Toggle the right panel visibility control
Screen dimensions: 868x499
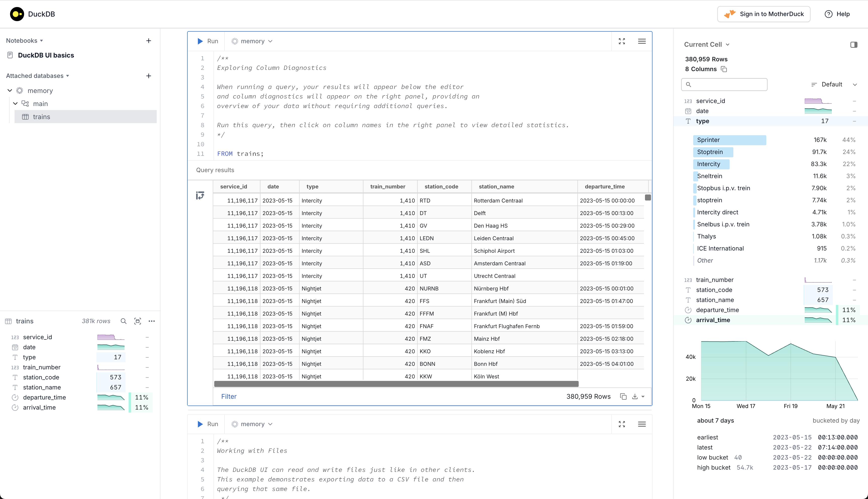point(854,44)
